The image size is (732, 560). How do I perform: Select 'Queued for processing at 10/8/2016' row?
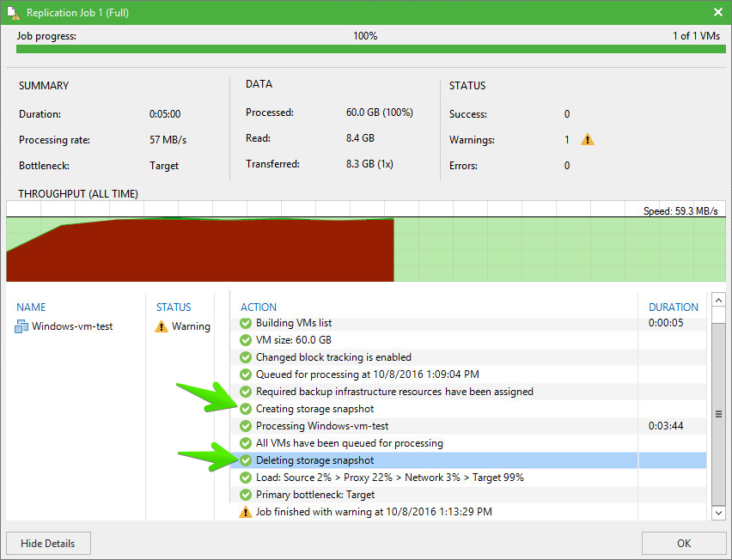click(x=468, y=374)
